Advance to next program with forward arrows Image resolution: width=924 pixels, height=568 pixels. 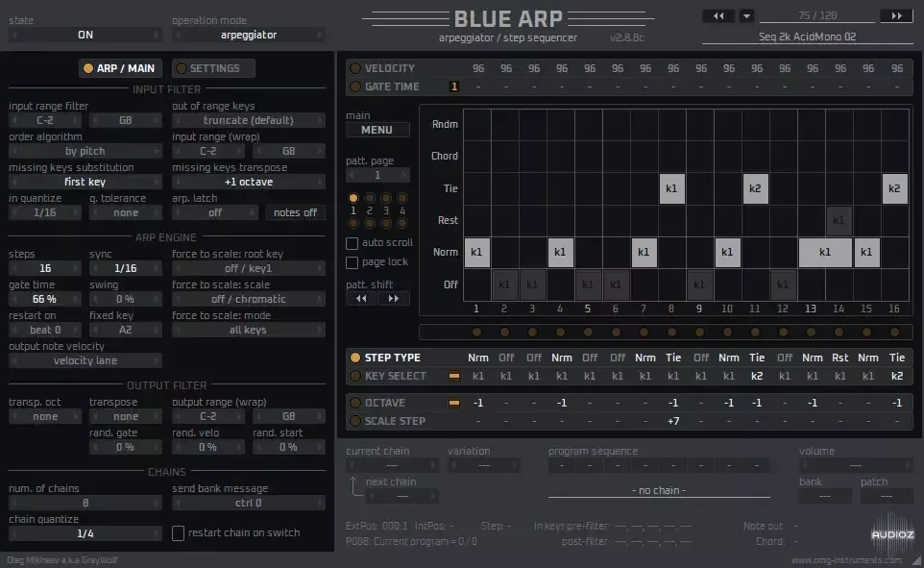[x=896, y=16]
